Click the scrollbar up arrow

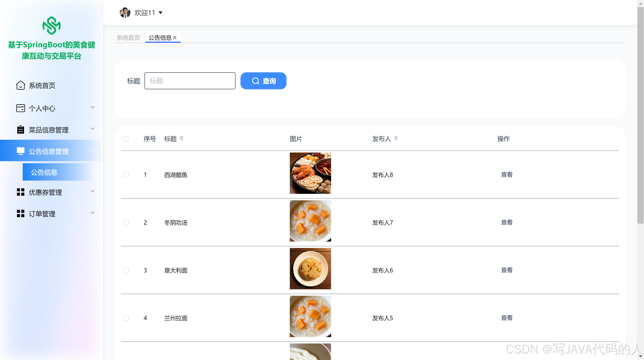[640, 3]
